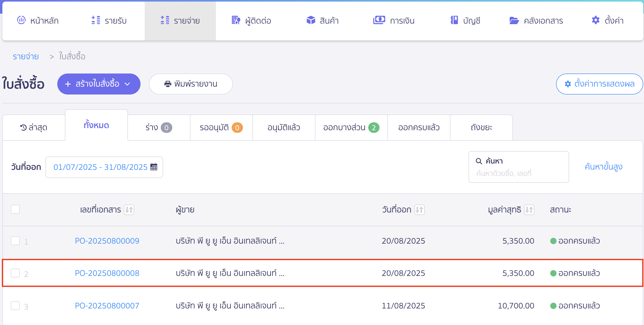The image size is (644, 325).
Task: Click the plus icon on สร้างใบสั่งซื้อ
Action: [x=68, y=84]
